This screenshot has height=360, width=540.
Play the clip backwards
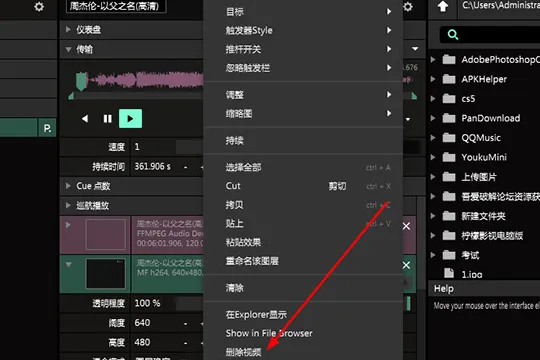85,119
